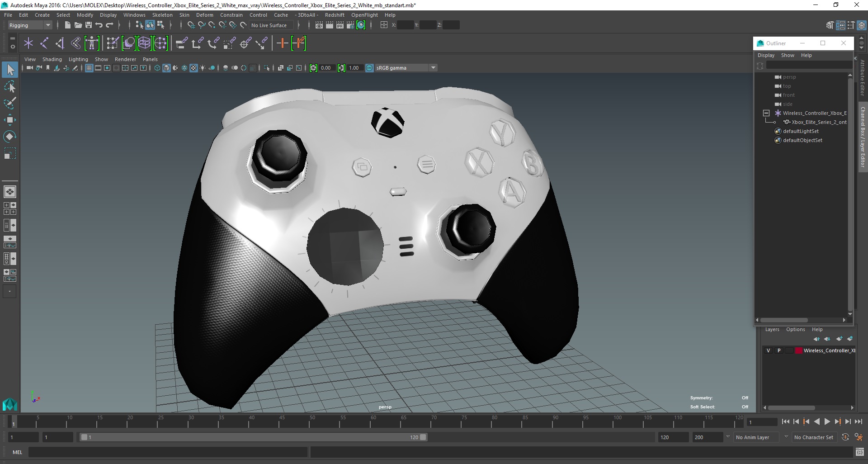The width and height of the screenshot is (868, 464).
Task: Go to the start of playback range
Action: 785,421
